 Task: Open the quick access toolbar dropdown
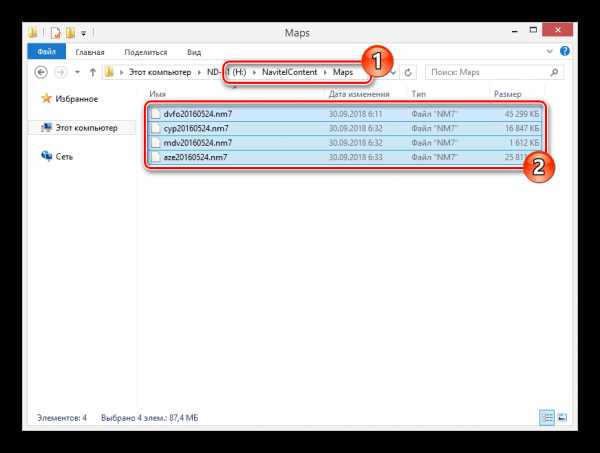(x=85, y=33)
